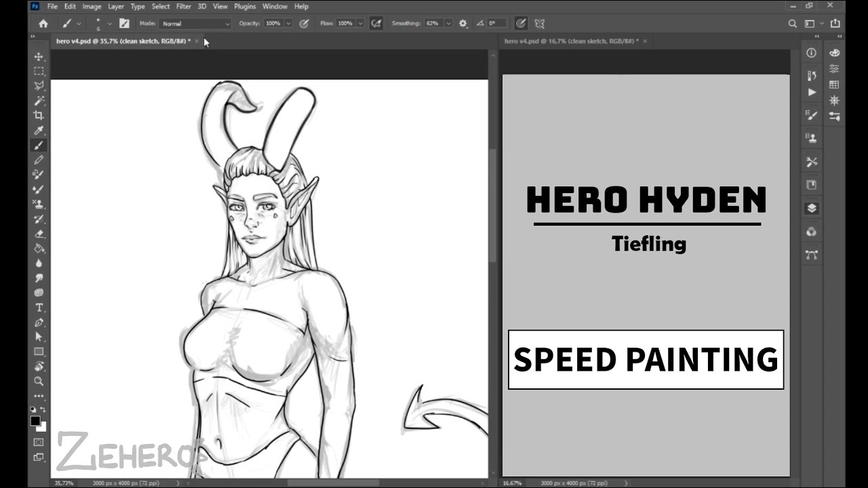Select the Blur droplet tool
The image size is (868, 488).
(39, 264)
